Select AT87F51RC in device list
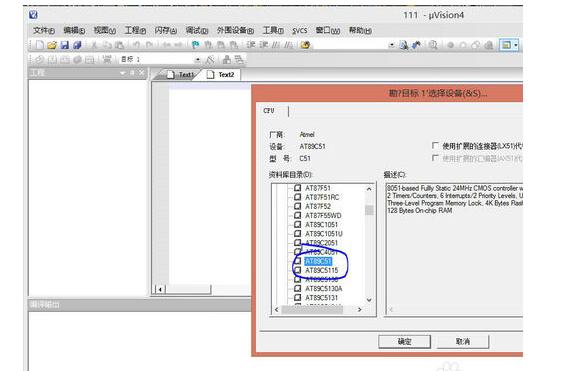The height and width of the screenshot is (371, 587). pyautogui.click(x=322, y=197)
